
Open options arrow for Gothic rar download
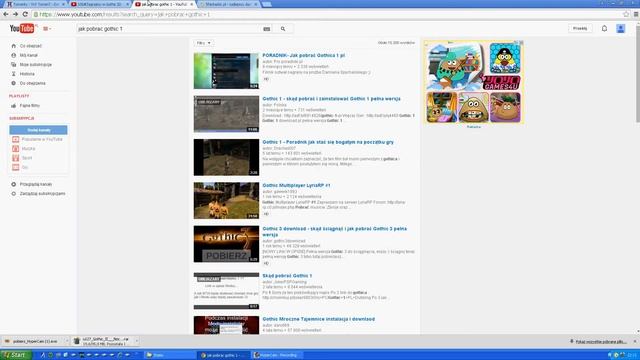click(137, 341)
